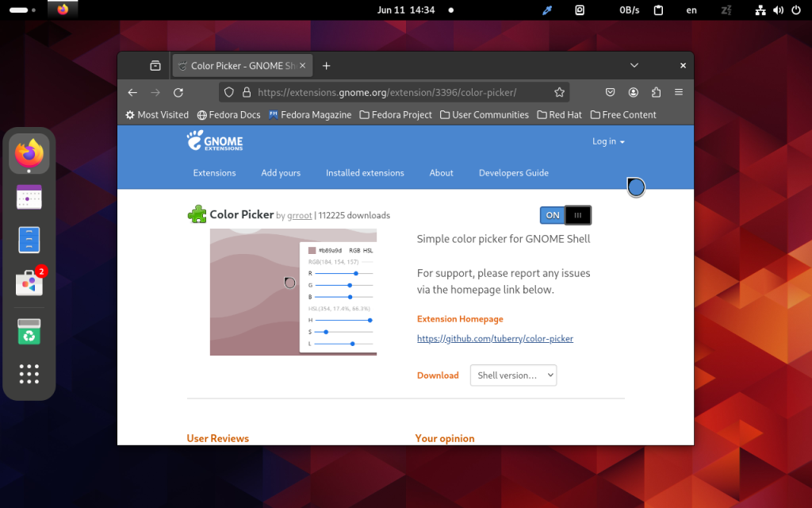Viewport: 812px width, 508px height.
Task: Expand the list all tabs chevron
Action: point(634,65)
